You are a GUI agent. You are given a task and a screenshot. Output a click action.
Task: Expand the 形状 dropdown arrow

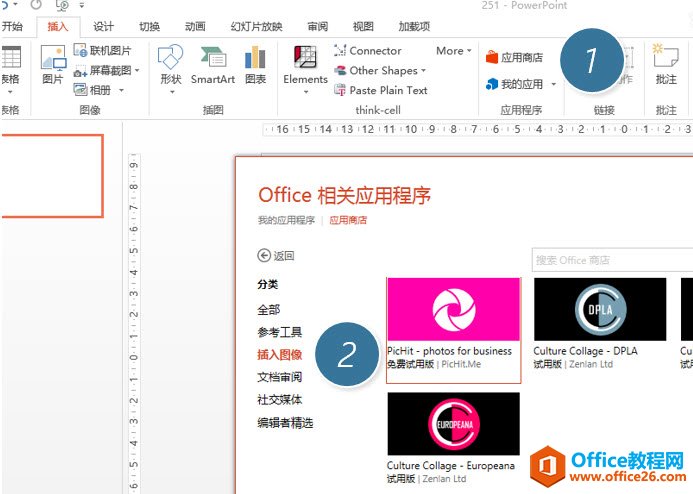(x=172, y=92)
